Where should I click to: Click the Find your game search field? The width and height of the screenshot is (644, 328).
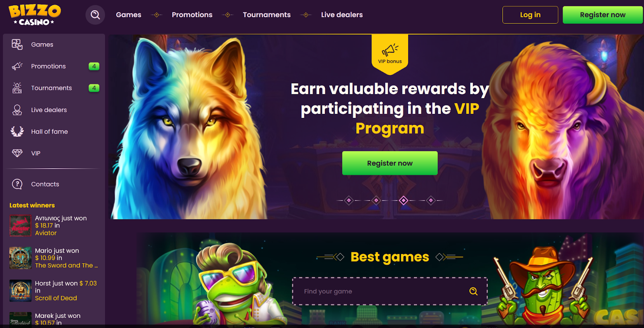tap(390, 291)
